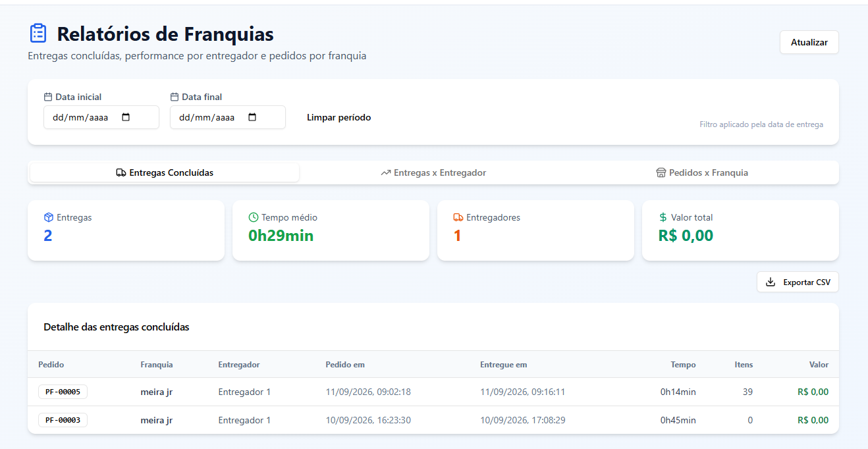Viewport: 868px width, 449px height.
Task: Click order badge PF-00005
Action: coord(63,392)
